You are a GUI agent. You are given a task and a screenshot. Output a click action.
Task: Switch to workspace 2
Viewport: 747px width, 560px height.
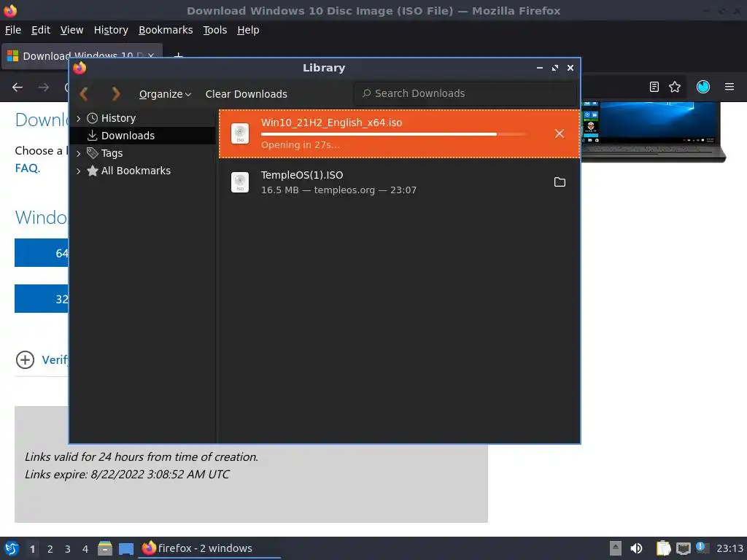coord(50,549)
